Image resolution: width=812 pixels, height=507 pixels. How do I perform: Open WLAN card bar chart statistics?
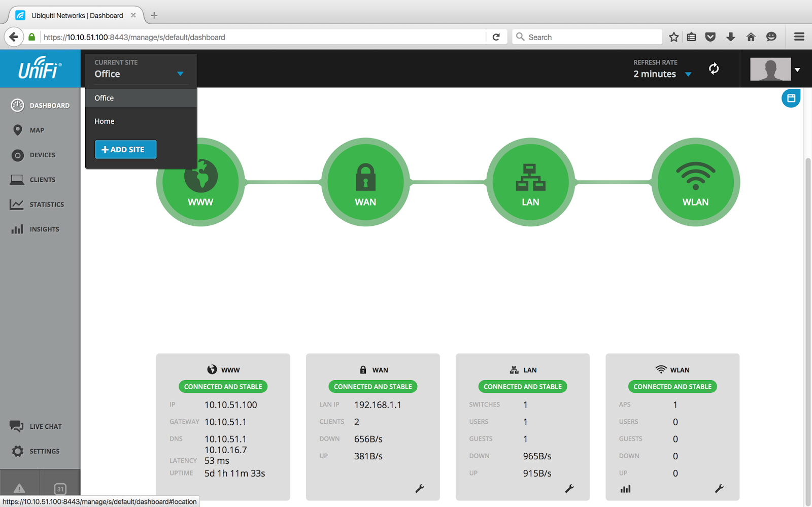pyautogui.click(x=626, y=489)
